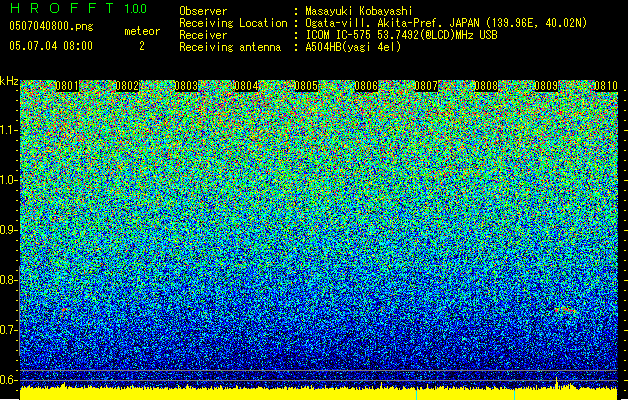This screenshot has width=629, height=400.
Task: Click the 0804 time marker
Action: [x=246, y=86]
